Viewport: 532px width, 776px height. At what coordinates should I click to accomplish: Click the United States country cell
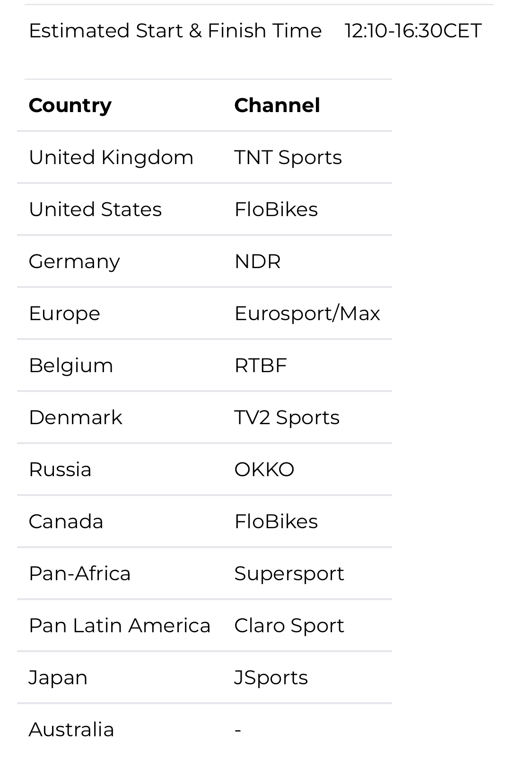[95, 209]
